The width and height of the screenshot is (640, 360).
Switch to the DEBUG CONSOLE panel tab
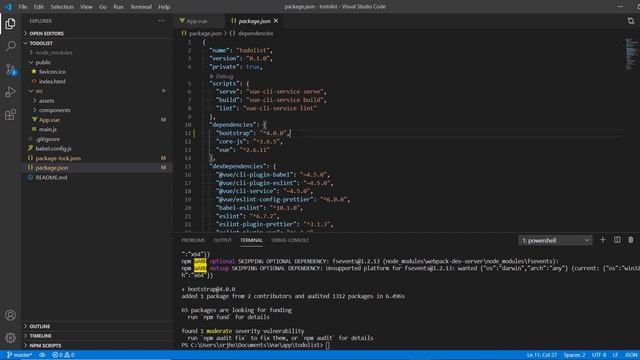coord(290,240)
